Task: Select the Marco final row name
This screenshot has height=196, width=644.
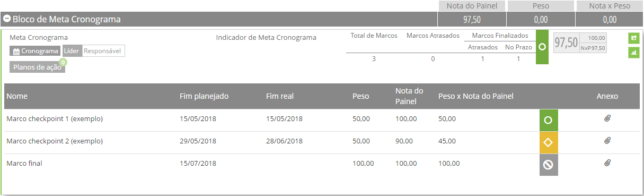Action: pos(24,164)
